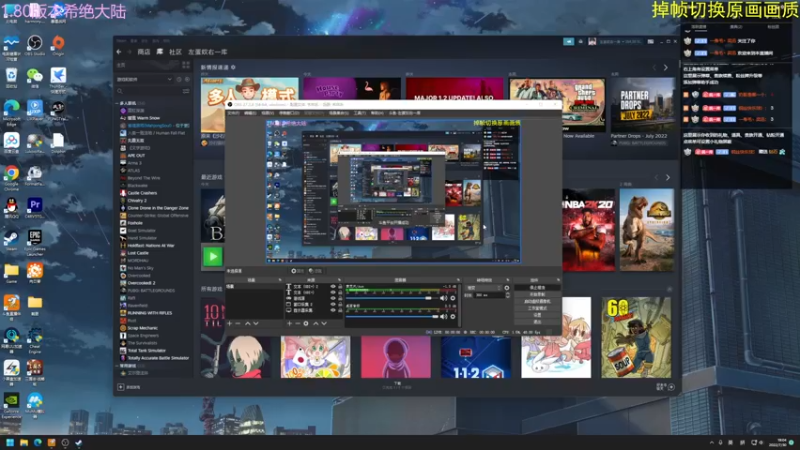The image size is (800, 450).
Task: Open Epic Games Launcher desktop icon
Action: click(x=35, y=240)
